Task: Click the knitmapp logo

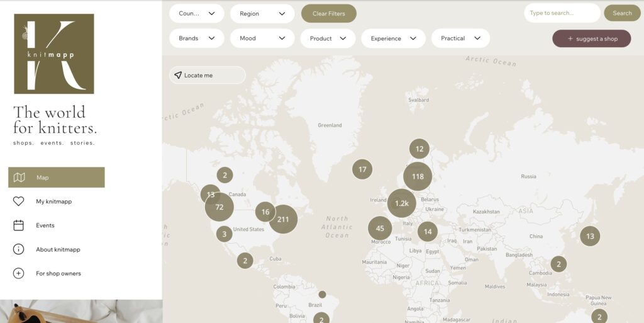Action: click(54, 54)
